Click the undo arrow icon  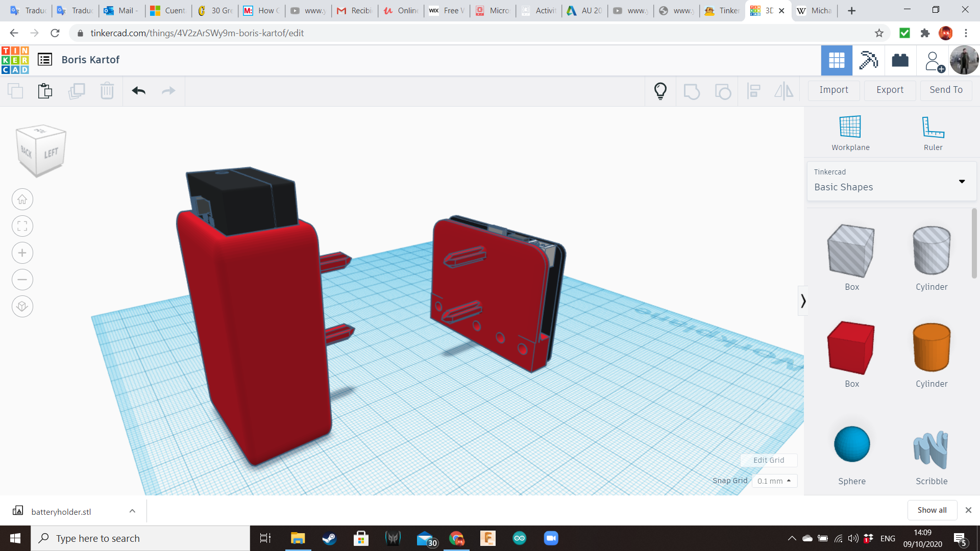(x=138, y=91)
